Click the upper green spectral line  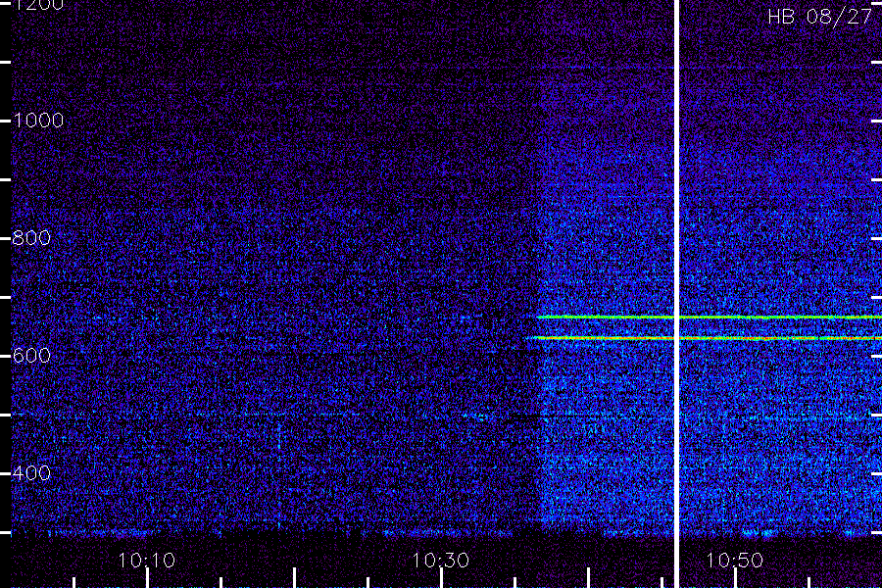[710, 318]
